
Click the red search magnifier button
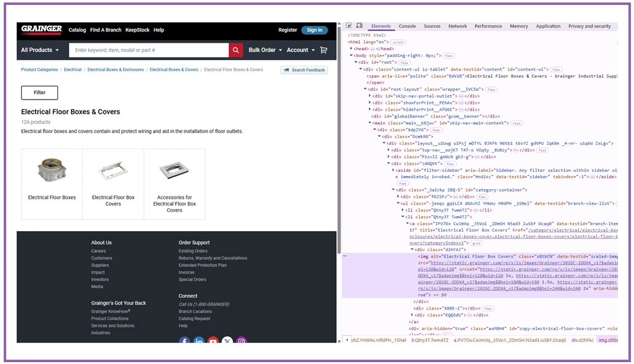[235, 50]
